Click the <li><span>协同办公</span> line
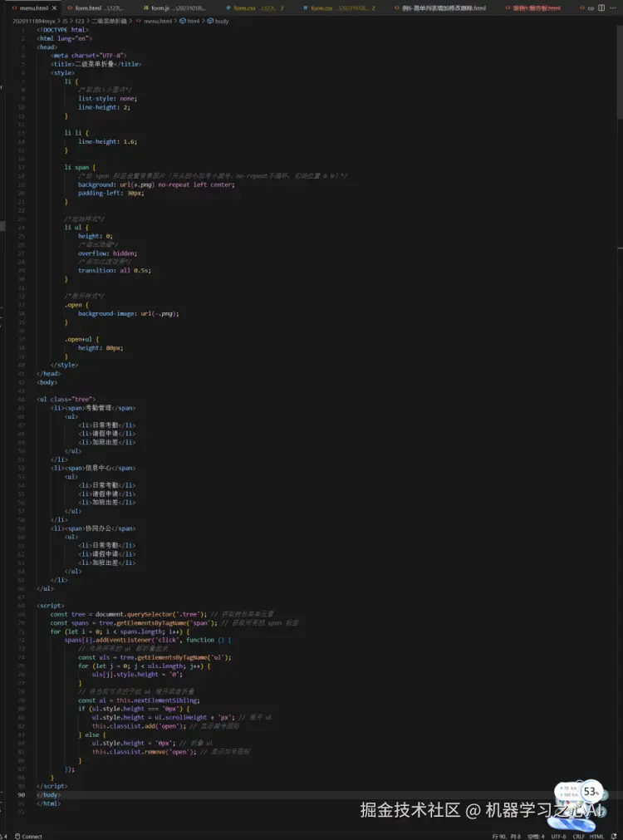623x840 pixels. click(x=93, y=528)
